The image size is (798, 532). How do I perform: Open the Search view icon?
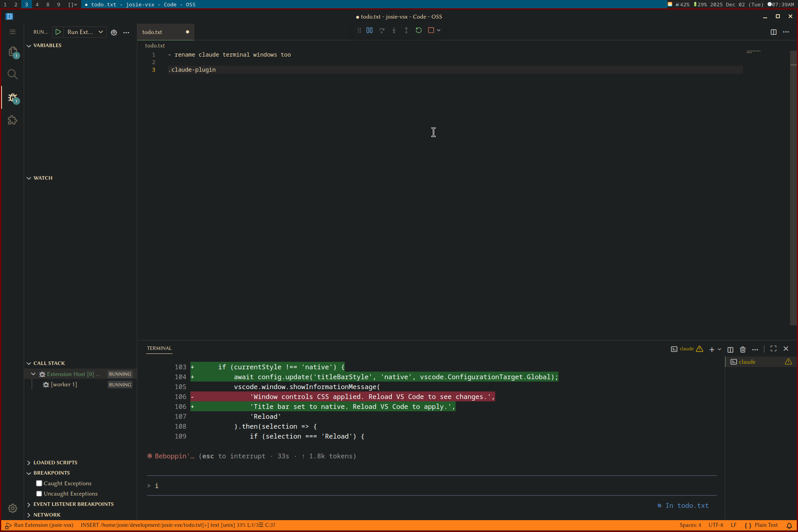(13, 74)
